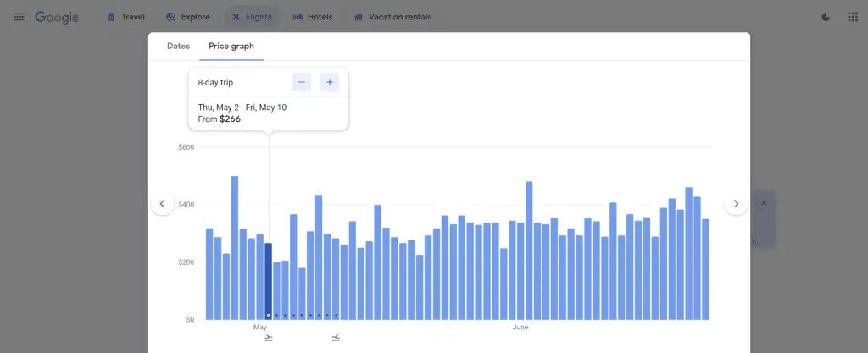This screenshot has width=868, height=353.
Task: Click the Thu, May 2 - Fri, May 10 text
Action: [x=242, y=108]
